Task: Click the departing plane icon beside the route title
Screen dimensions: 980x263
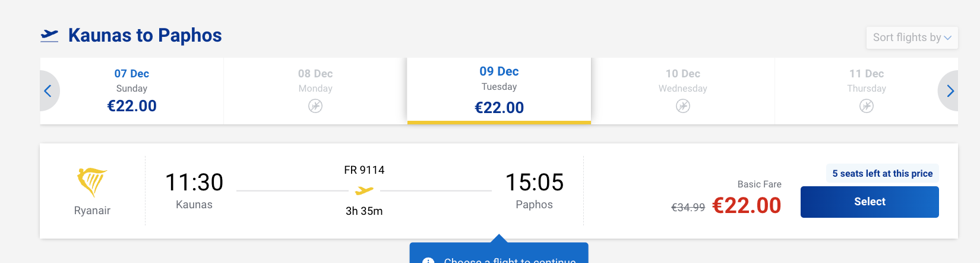Action: pos(49,36)
